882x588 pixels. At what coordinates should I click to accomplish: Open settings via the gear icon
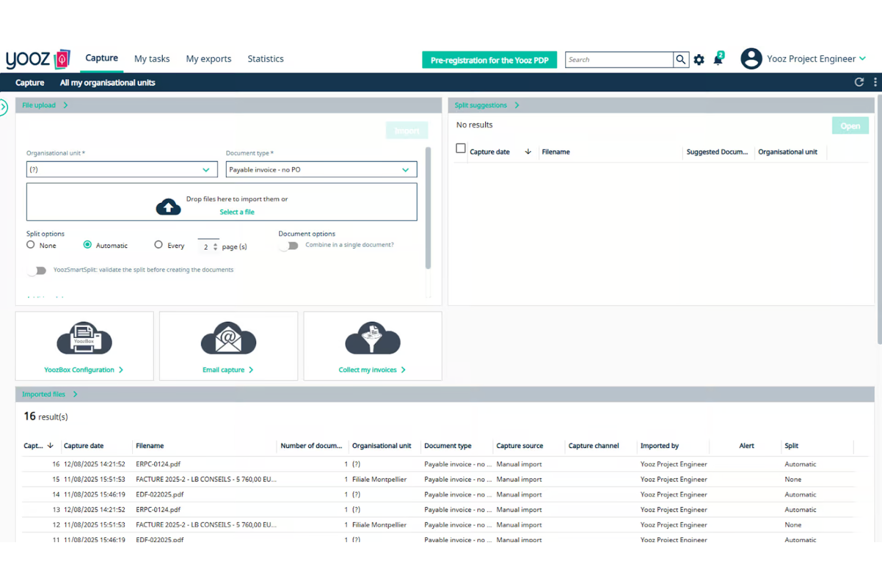699,60
